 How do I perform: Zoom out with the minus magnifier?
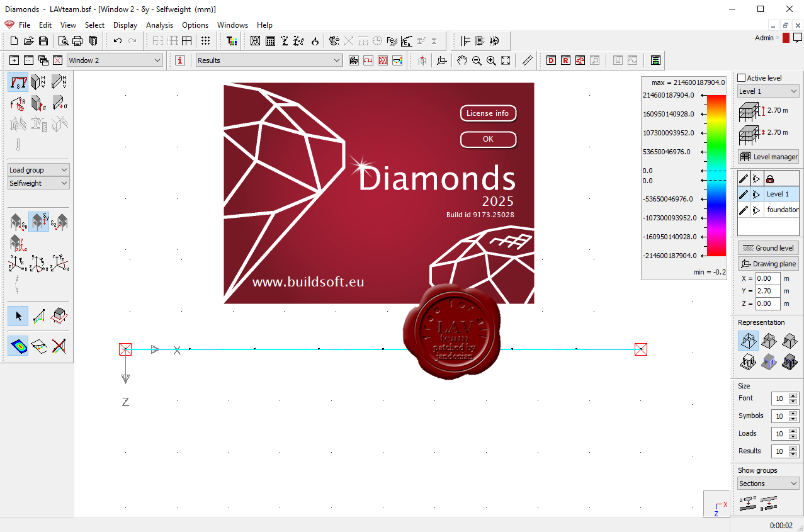point(477,60)
